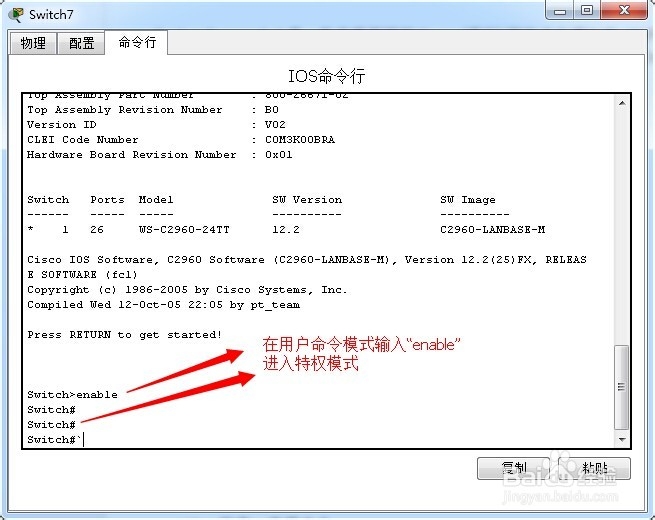Click 'Press RETURN to get started!' text
The width and height of the screenshot is (655, 520).
pyautogui.click(x=124, y=335)
